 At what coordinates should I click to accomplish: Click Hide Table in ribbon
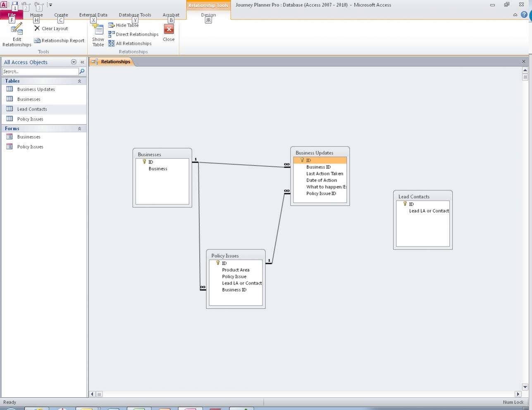[x=123, y=25]
